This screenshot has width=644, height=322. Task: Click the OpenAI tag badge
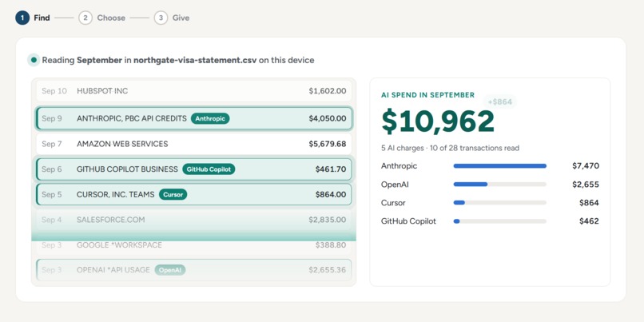pyautogui.click(x=170, y=270)
